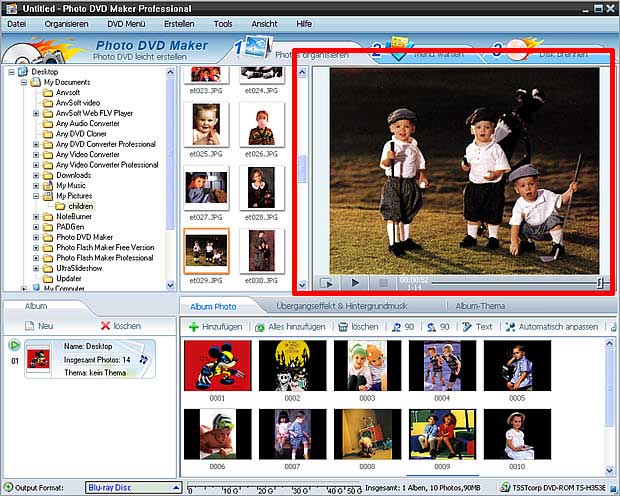Select the Anvsoft folder
Viewport: 620px width, 496px height.
click(68, 93)
